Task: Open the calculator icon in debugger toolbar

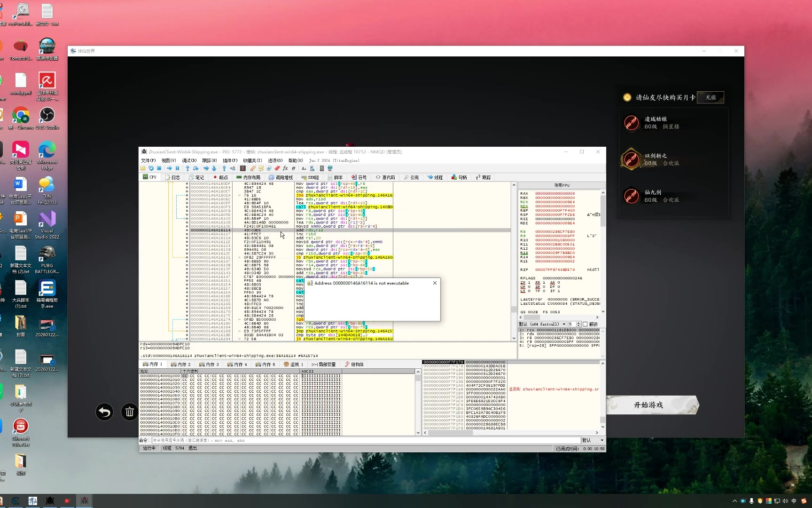Action: click(x=322, y=168)
